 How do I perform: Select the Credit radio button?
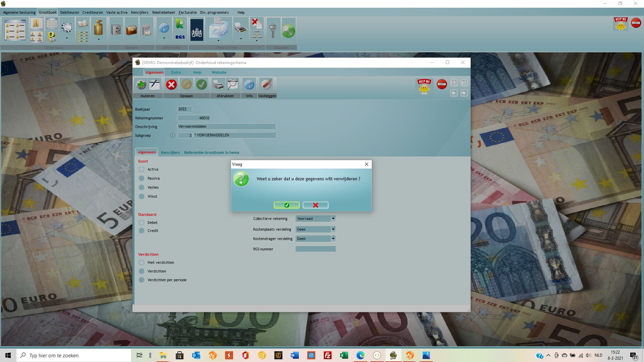pyautogui.click(x=142, y=231)
